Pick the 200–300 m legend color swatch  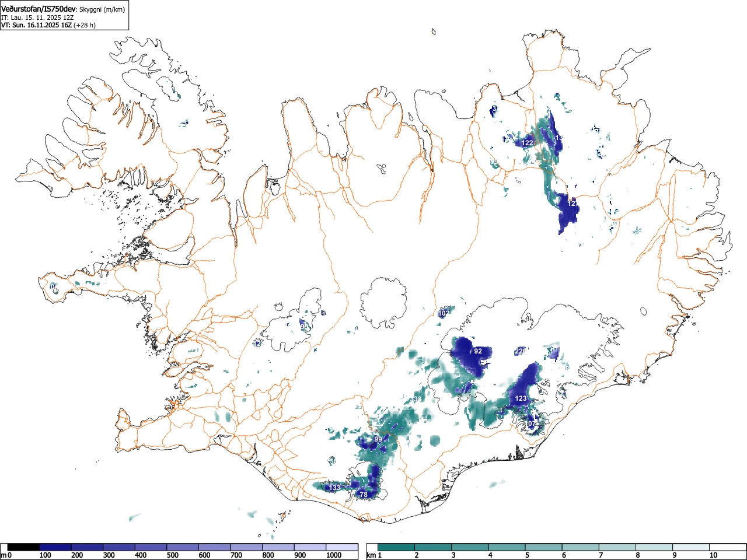pos(88,547)
